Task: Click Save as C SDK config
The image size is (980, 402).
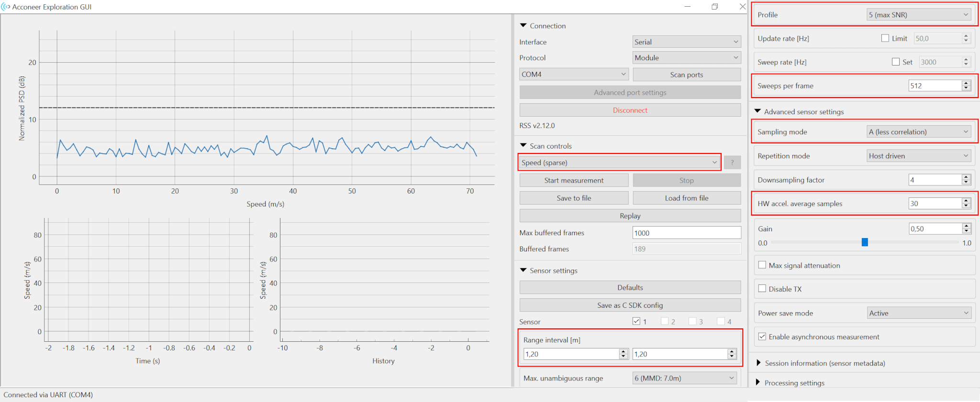Action: point(630,305)
